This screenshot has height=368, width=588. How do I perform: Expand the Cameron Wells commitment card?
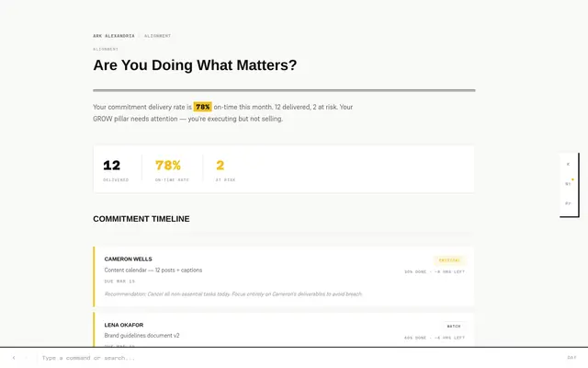pos(284,276)
